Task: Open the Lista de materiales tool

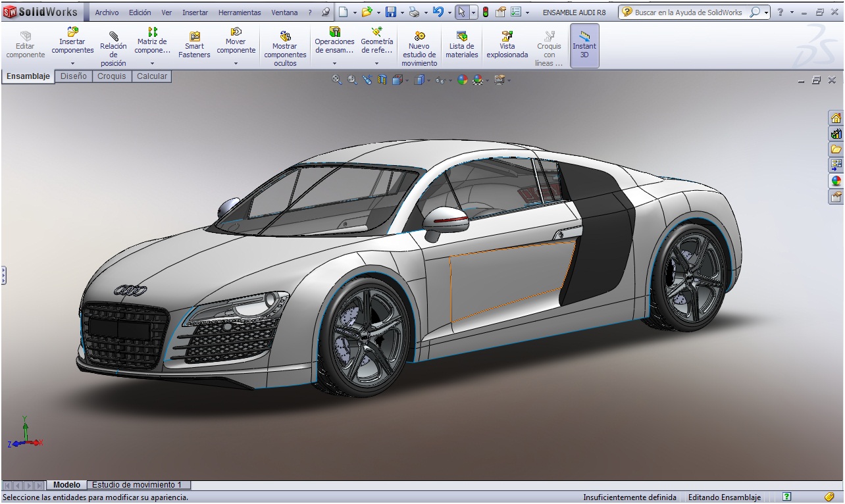Action: pyautogui.click(x=462, y=45)
